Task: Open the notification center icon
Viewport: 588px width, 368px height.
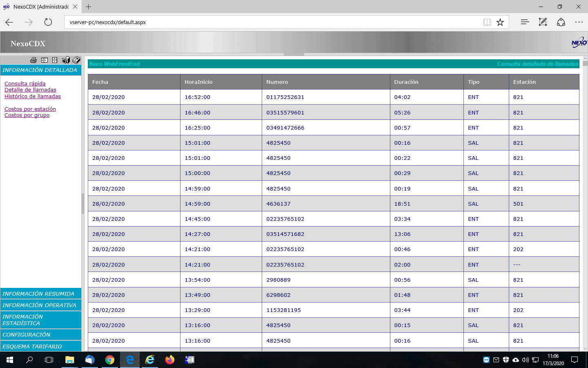Action: (x=575, y=360)
